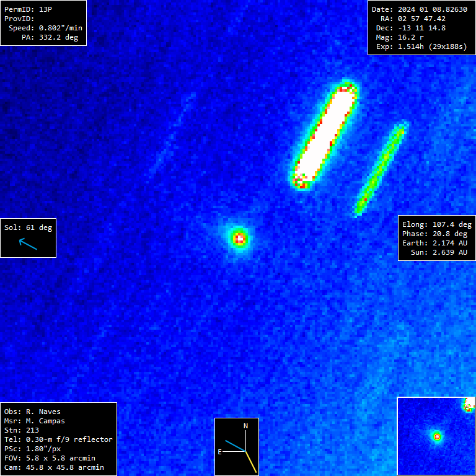Select the text 'Speed: 0.802"/min'
The width and height of the screenshot is (476, 476).
[x=45, y=28]
